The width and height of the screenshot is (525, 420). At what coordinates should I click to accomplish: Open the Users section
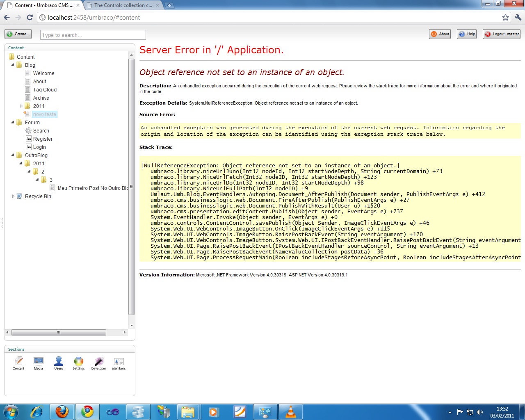pos(59,363)
